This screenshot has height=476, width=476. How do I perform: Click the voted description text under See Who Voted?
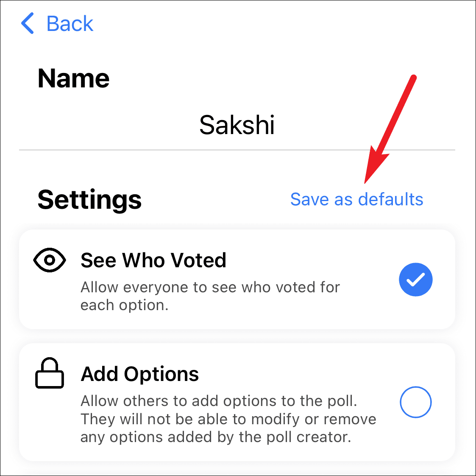(210, 296)
